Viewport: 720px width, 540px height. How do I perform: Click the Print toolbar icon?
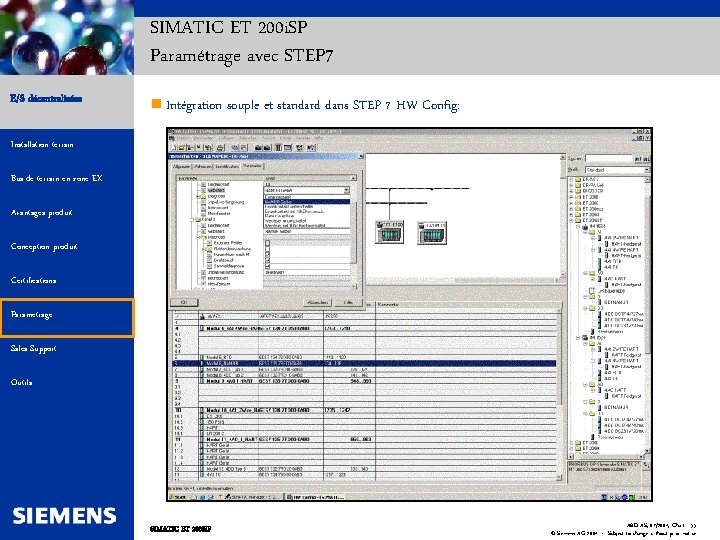pos(221,147)
